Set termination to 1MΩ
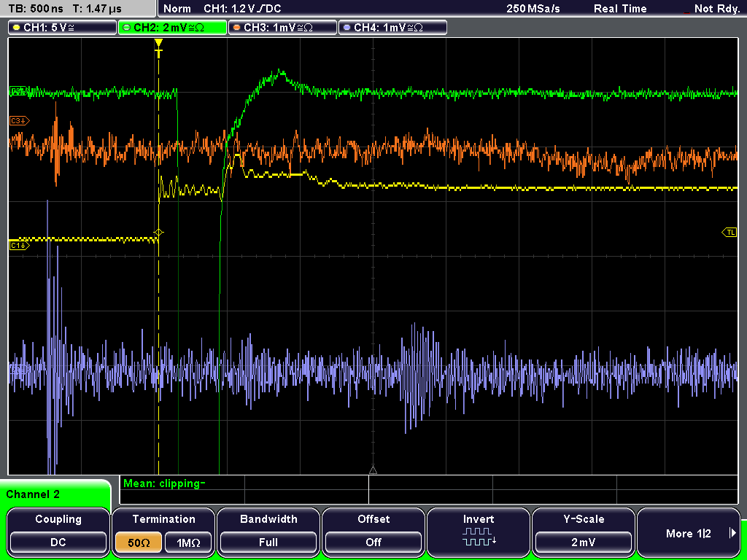747x560 pixels. click(188, 542)
